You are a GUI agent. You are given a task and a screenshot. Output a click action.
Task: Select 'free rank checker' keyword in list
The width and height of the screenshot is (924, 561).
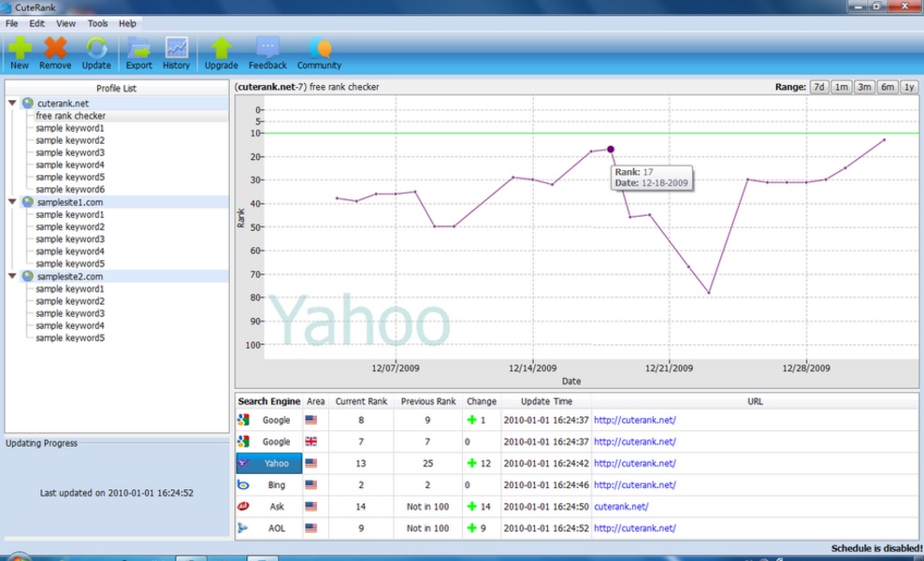click(71, 116)
